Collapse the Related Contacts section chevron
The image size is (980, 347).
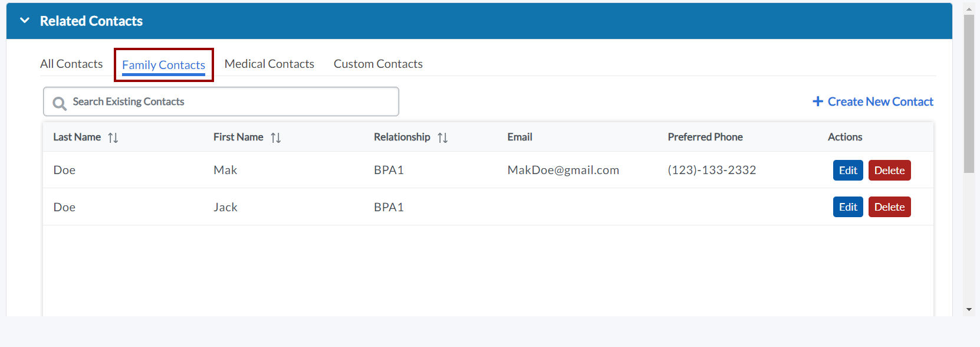[25, 21]
